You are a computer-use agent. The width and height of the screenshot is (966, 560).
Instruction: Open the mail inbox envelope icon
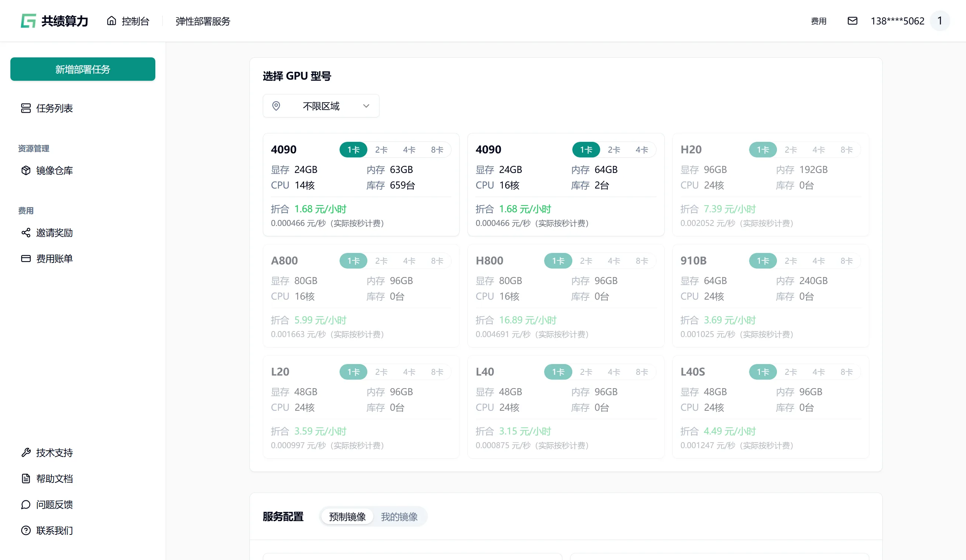point(852,21)
